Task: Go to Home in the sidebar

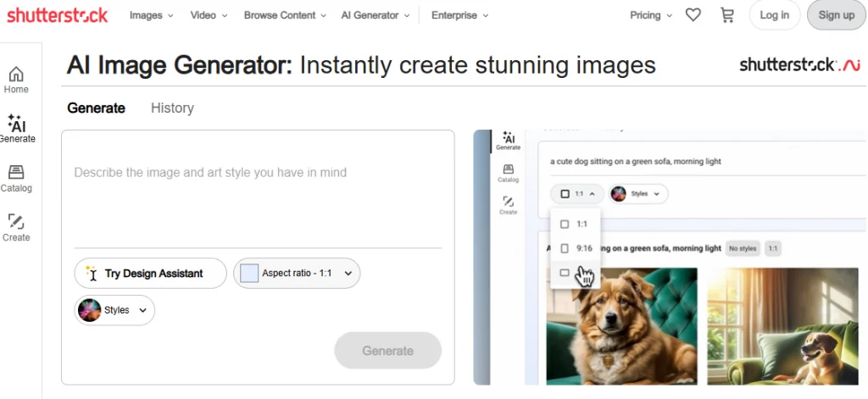Action: (16, 80)
